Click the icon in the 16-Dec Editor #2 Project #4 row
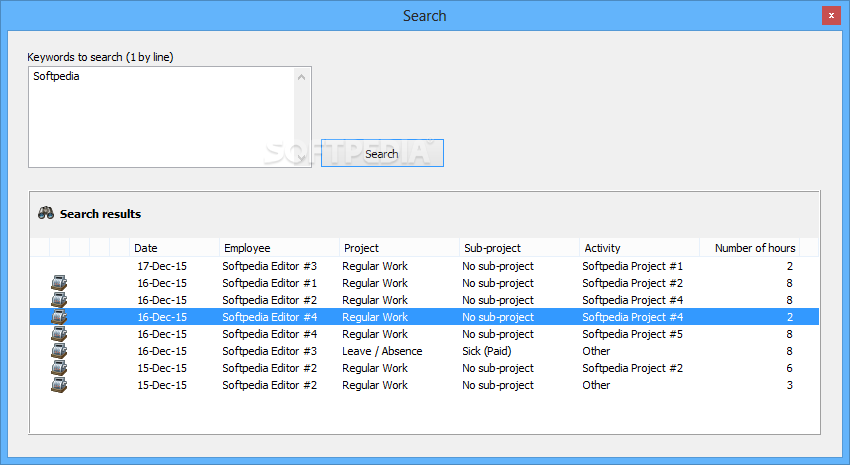This screenshot has width=850, height=465. [59, 300]
